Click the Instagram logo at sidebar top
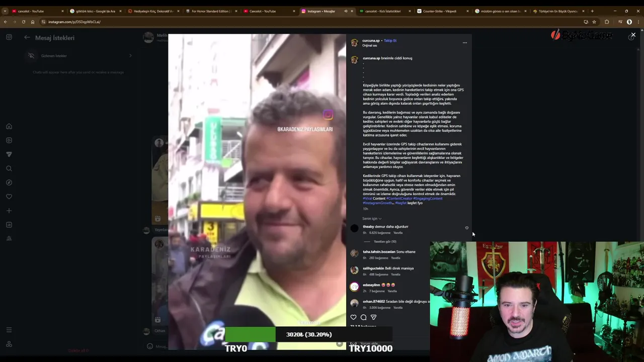 pyautogui.click(x=9, y=37)
